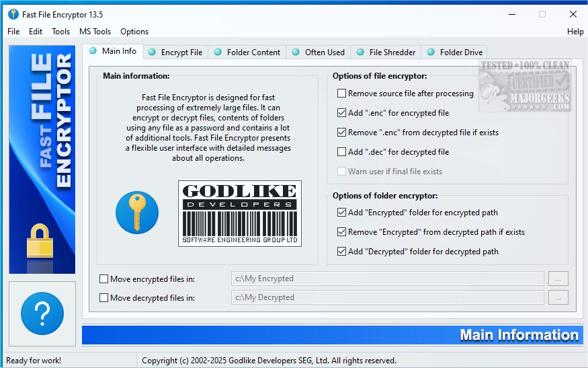Switch to the File Shredder tab
This screenshot has width=588, height=368.
click(x=386, y=52)
